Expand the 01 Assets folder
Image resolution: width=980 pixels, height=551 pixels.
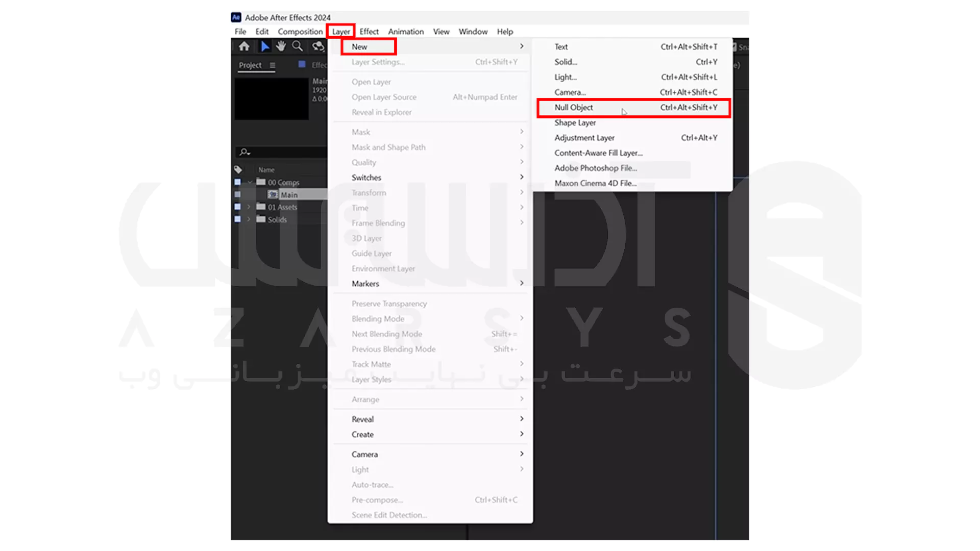249,207
